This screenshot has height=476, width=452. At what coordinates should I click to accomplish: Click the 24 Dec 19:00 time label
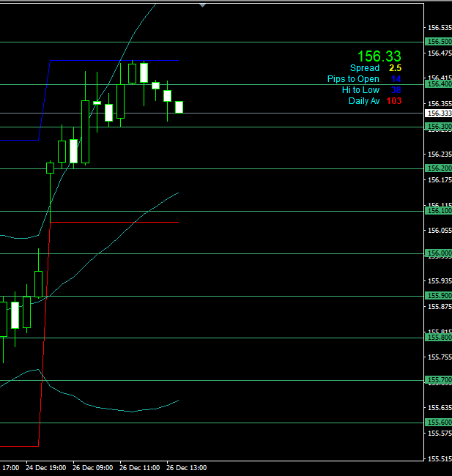click(45, 467)
